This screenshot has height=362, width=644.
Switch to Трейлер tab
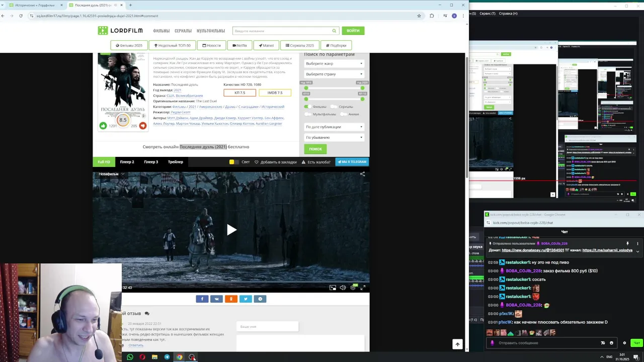(x=176, y=162)
